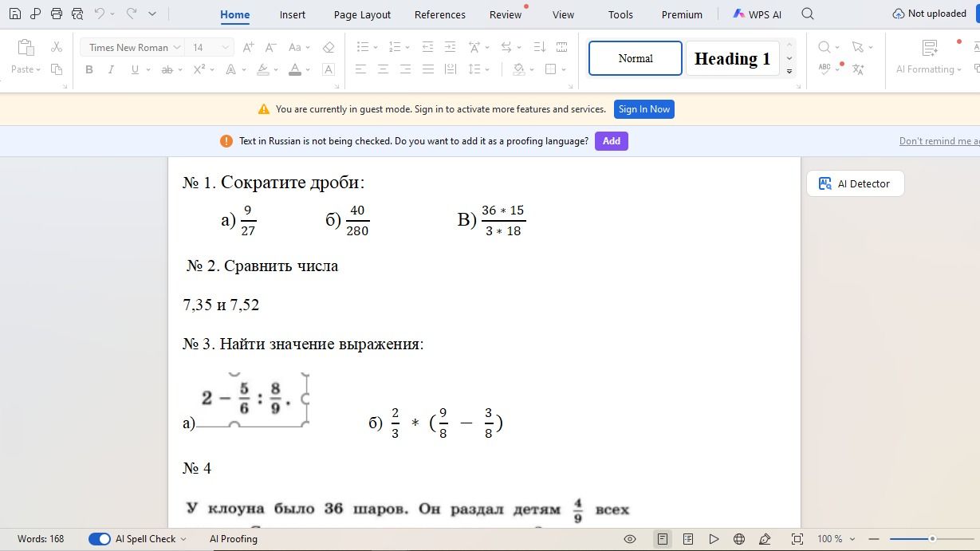Expand the quick access toolbar chevron
The height and width of the screenshot is (551, 980).
click(152, 14)
